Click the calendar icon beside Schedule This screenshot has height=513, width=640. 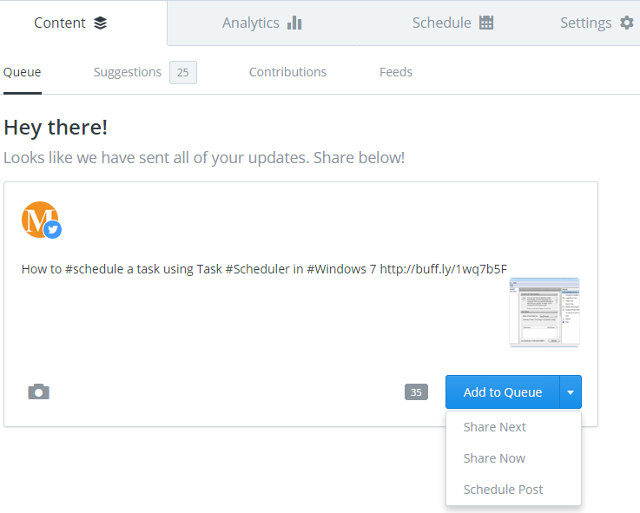(486, 23)
